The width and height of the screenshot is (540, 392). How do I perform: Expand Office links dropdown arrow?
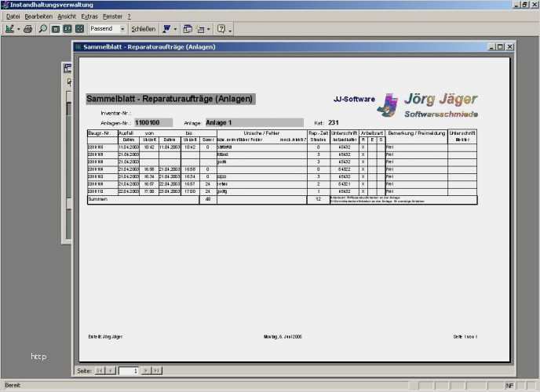coord(175,29)
